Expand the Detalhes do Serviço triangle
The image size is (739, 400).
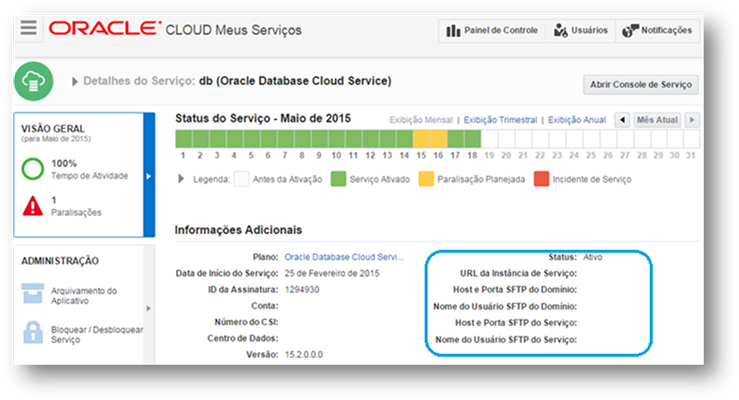click(74, 82)
